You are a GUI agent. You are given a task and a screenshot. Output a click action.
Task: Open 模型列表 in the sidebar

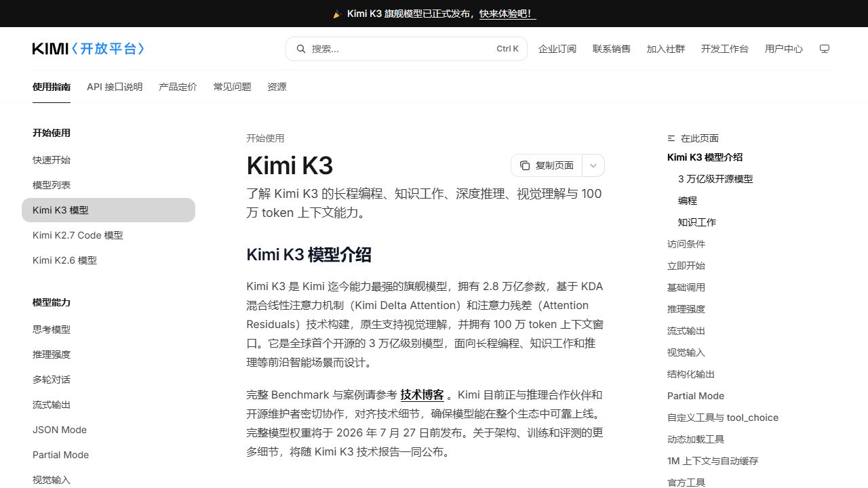[x=52, y=185]
